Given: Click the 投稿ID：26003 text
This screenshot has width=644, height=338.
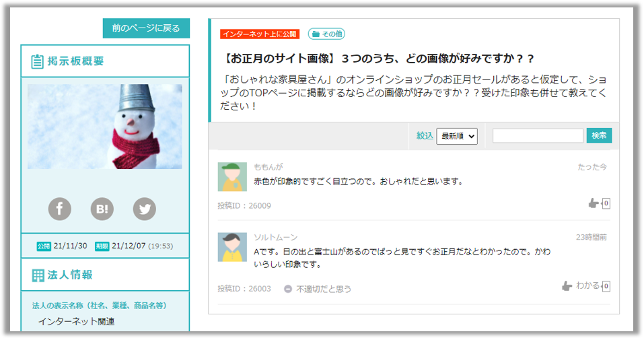Looking at the screenshot, I should coord(244,289).
